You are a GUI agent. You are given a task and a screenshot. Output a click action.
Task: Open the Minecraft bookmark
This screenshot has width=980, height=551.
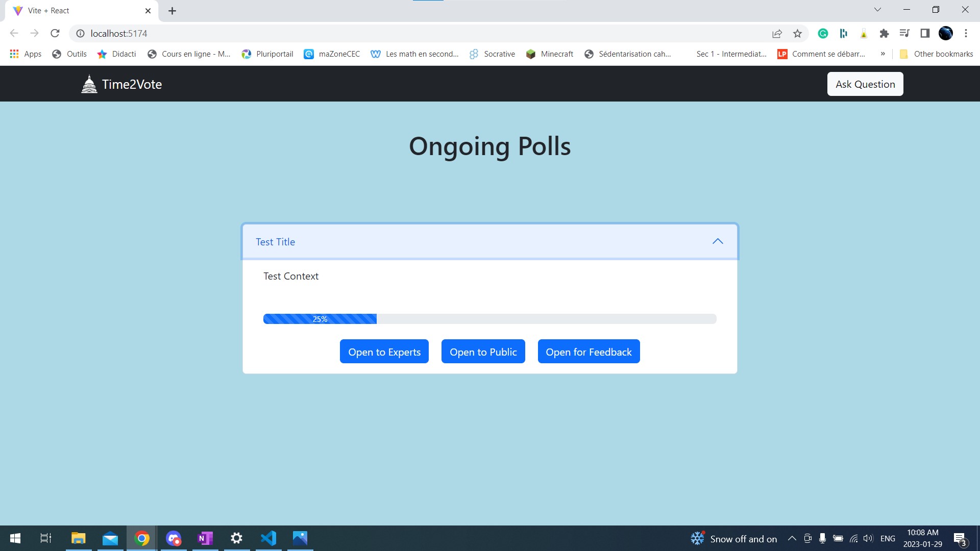point(550,54)
